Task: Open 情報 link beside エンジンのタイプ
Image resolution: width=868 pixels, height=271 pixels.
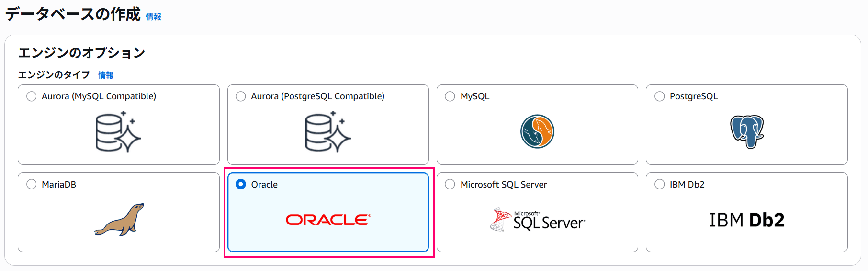Action: 106,75
